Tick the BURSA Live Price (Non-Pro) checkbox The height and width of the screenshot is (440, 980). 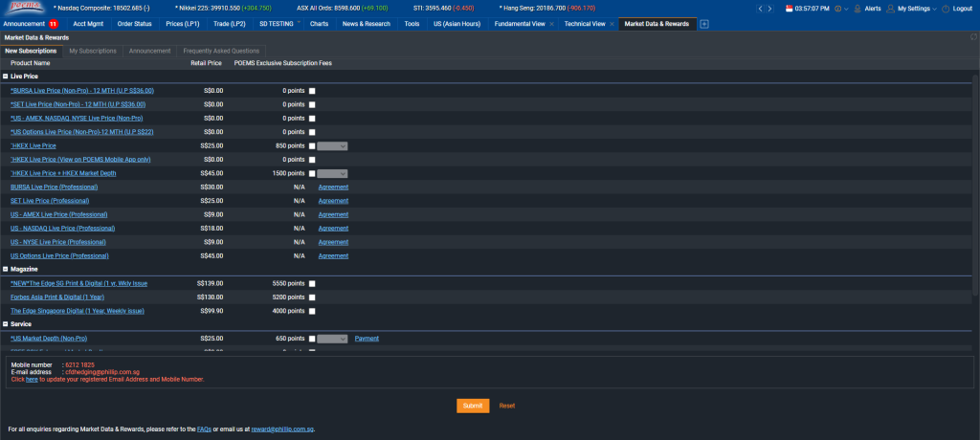click(x=312, y=91)
